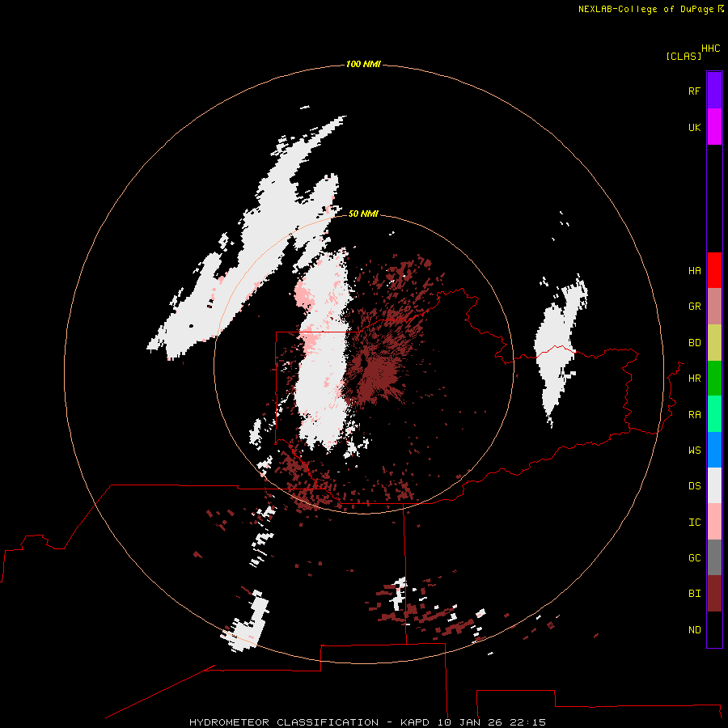
Task: Click the HA legend label
Action: [x=694, y=270]
